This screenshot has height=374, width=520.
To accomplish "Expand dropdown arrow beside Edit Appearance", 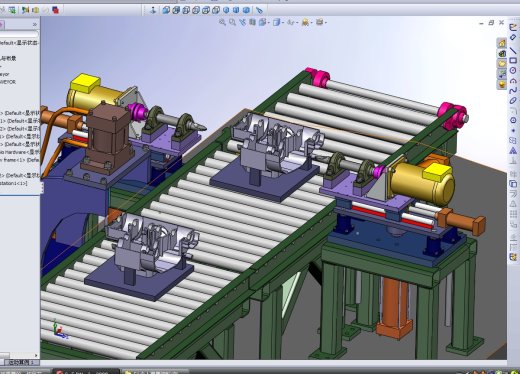I will [x=311, y=23].
